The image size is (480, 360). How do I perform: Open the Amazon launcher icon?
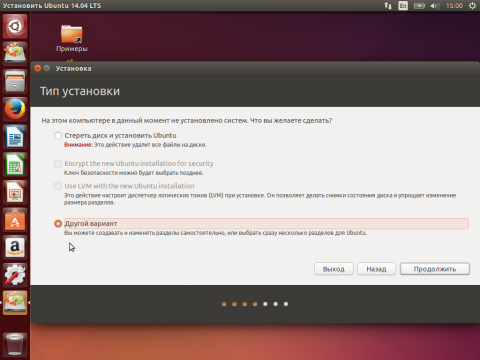point(15,247)
